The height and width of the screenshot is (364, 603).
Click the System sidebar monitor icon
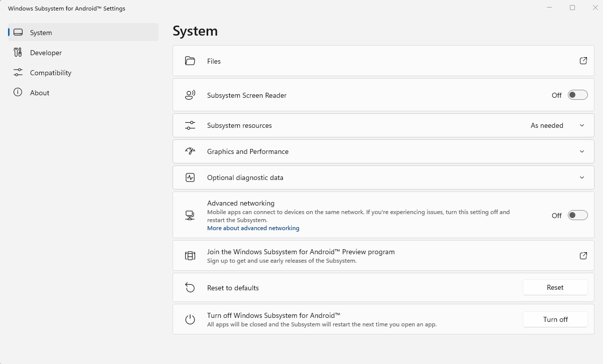18,33
